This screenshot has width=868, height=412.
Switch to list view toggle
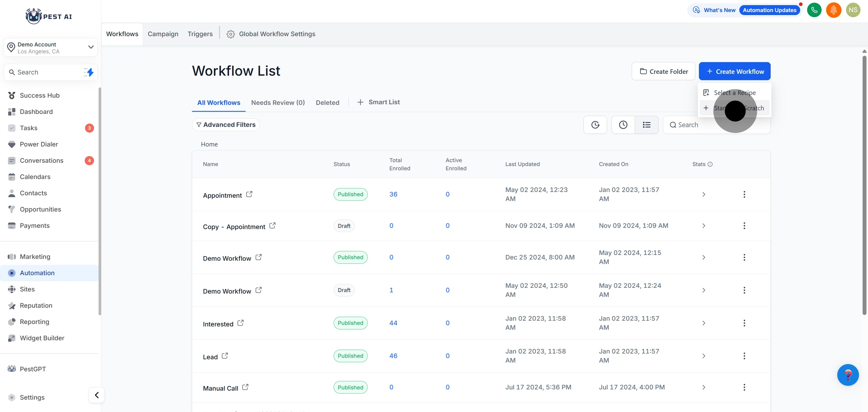pos(646,125)
